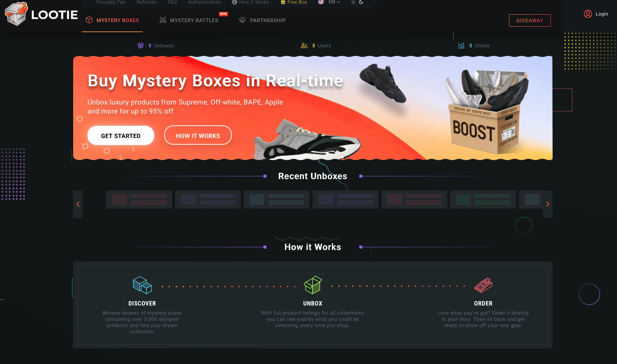Click the red Order payment icon

pyautogui.click(x=483, y=285)
